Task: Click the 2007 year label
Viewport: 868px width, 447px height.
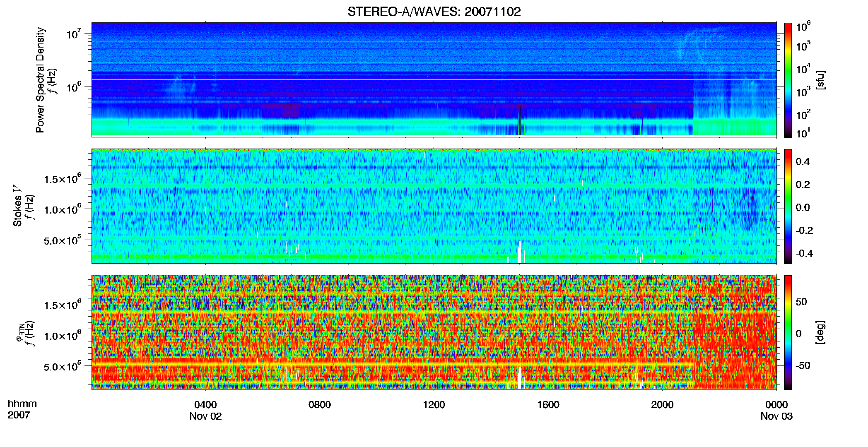Action: click(x=19, y=415)
